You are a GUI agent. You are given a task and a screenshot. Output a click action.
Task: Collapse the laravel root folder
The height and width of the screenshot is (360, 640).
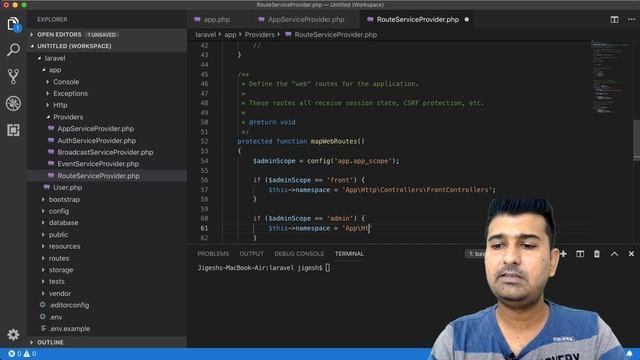55,58
